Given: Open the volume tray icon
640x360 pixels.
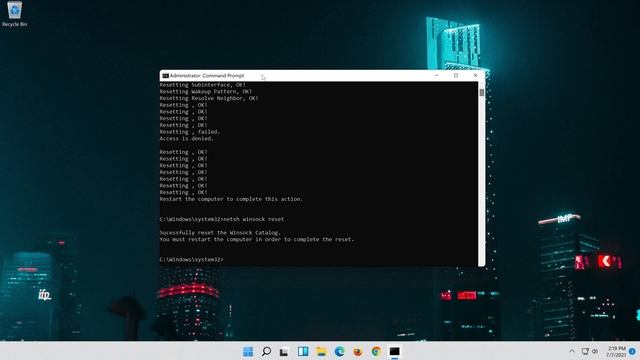Looking at the screenshot, I should [x=595, y=351].
